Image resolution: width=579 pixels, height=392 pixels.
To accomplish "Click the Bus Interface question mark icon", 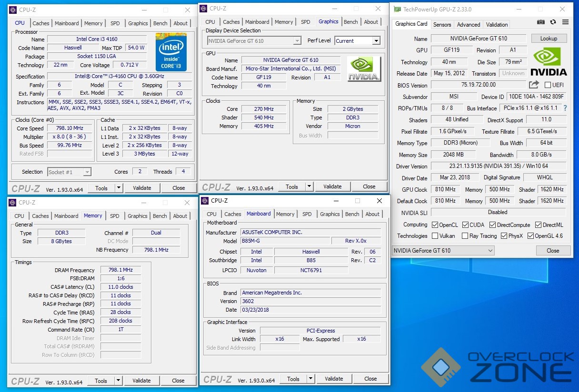I will 565,108.
